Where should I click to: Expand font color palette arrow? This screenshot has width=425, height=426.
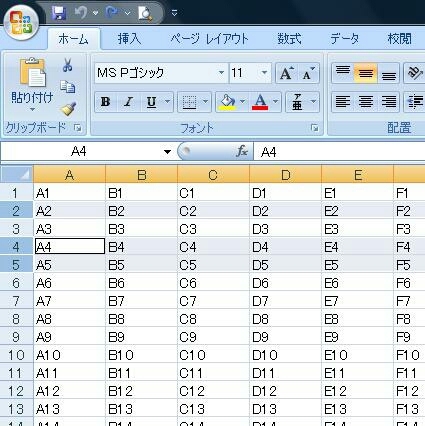tap(276, 102)
